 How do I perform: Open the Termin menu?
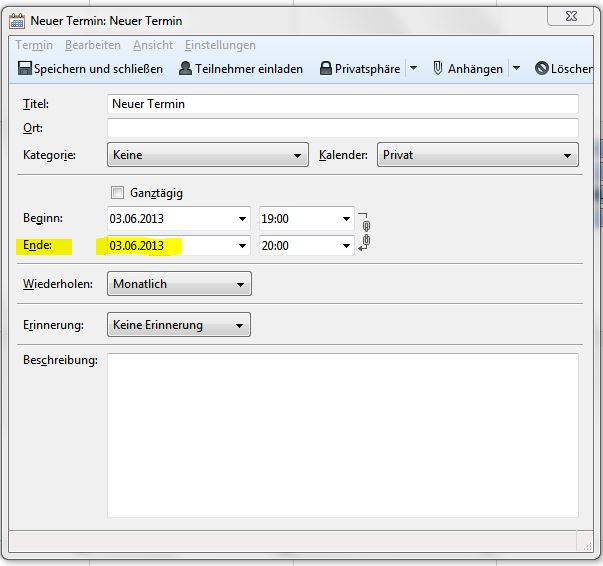tap(34, 45)
